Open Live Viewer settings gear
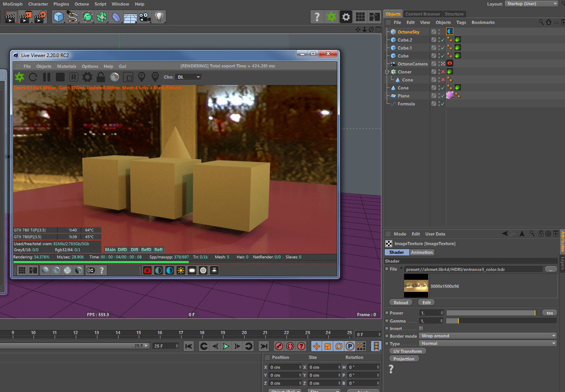 coord(87,77)
